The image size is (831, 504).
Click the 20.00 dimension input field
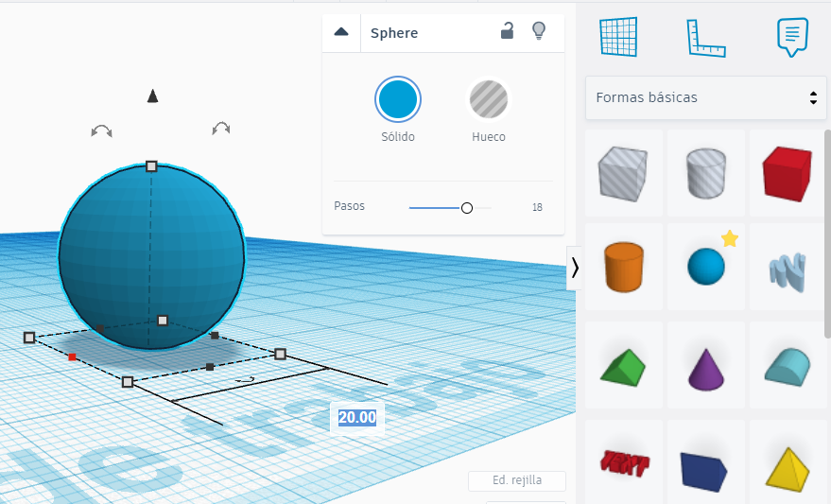click(x=357, y=418)
